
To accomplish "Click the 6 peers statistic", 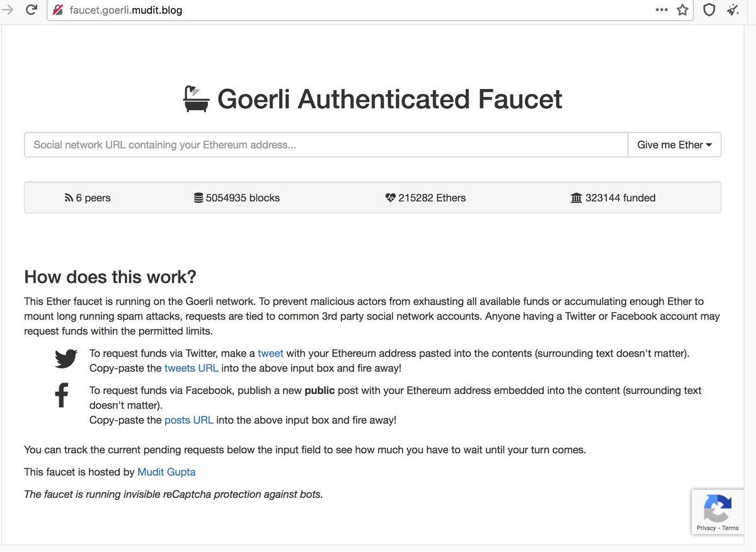I will (88, 198).
